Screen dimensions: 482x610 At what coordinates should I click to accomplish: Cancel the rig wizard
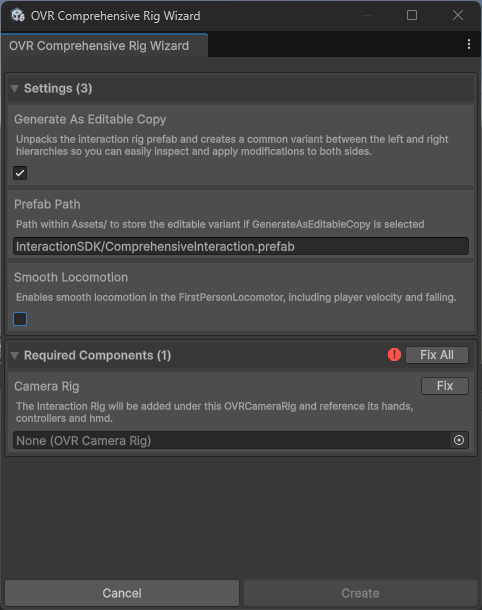pyautogui.click(x=122, y=593)
